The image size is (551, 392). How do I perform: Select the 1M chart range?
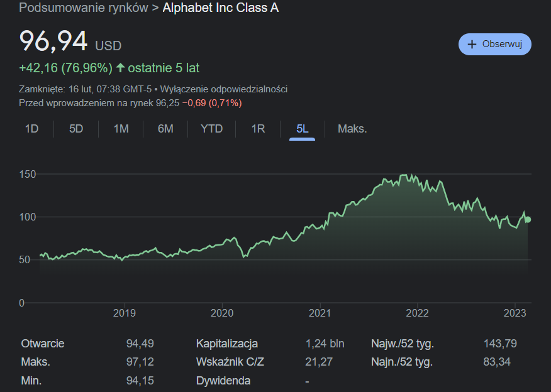(121, 129)
